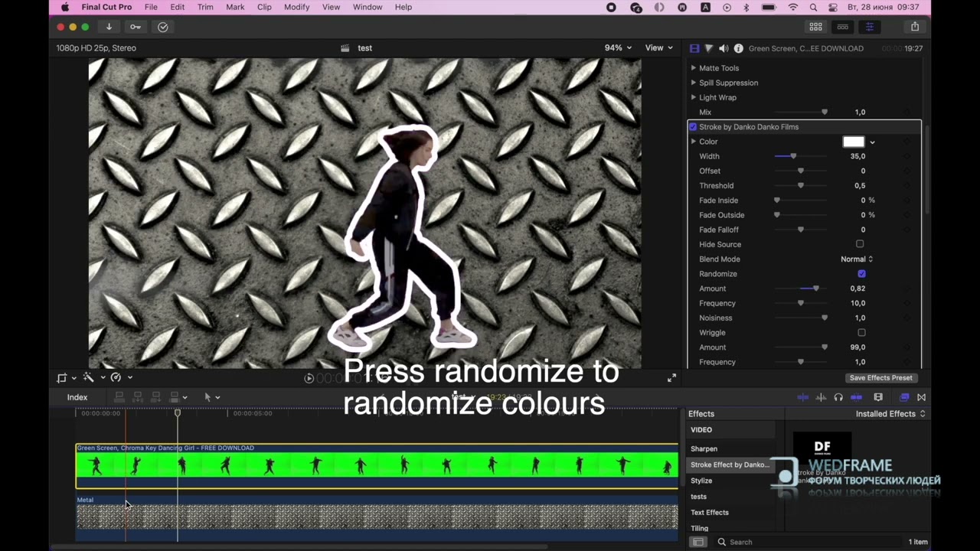
Task: Expand Light Wrap section
Action: tap(694, 97)
